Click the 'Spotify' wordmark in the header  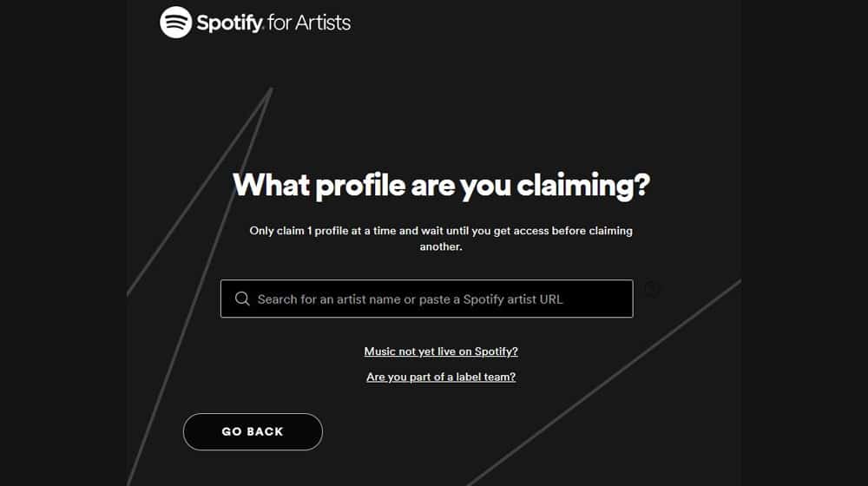click(230, 23)
